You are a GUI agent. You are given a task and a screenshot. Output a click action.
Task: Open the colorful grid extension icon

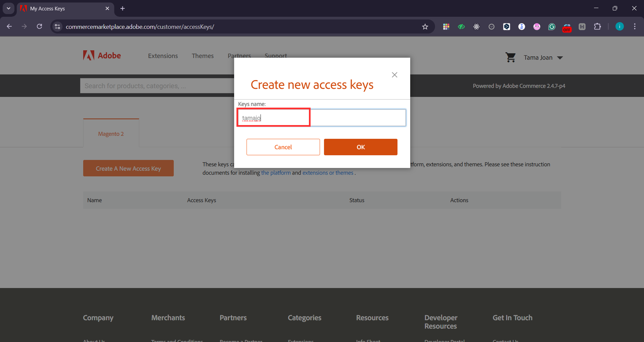[x=446, y=26]
